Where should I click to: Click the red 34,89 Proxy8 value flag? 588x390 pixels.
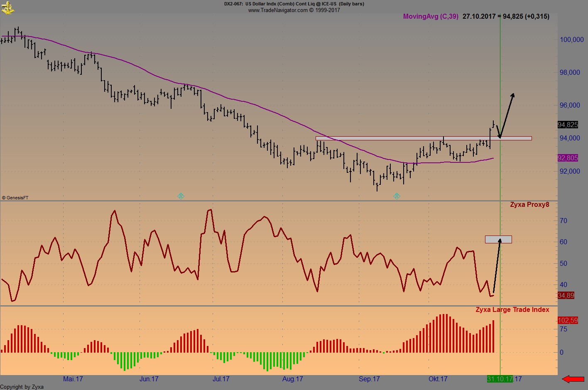(x=566, y=296)
